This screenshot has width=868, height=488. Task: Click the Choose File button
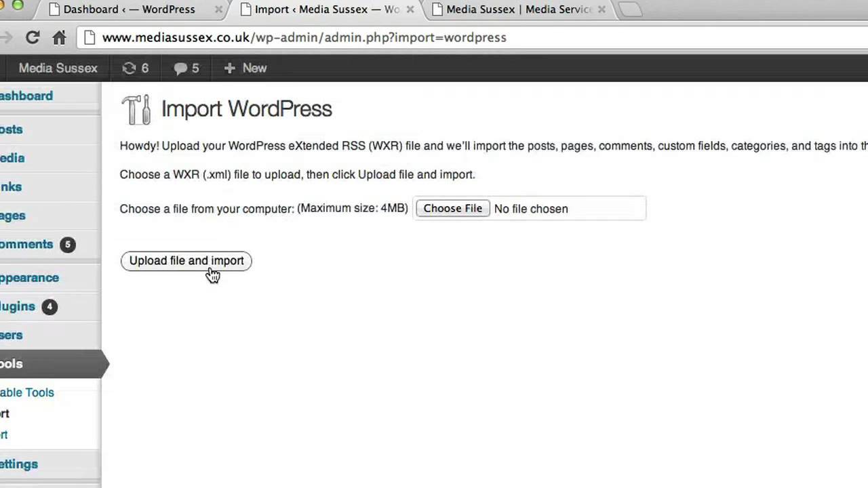pyautogui.click(x=452, y=208)
